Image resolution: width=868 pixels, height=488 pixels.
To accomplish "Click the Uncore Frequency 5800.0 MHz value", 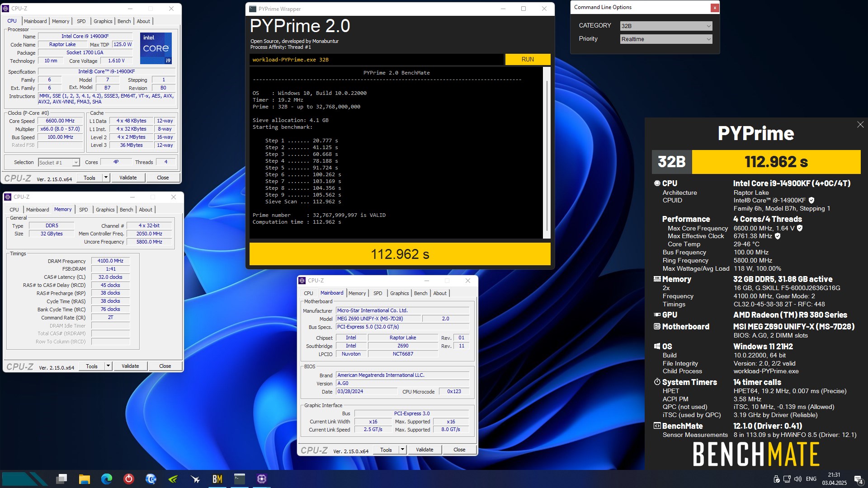I will click(149, 242).
